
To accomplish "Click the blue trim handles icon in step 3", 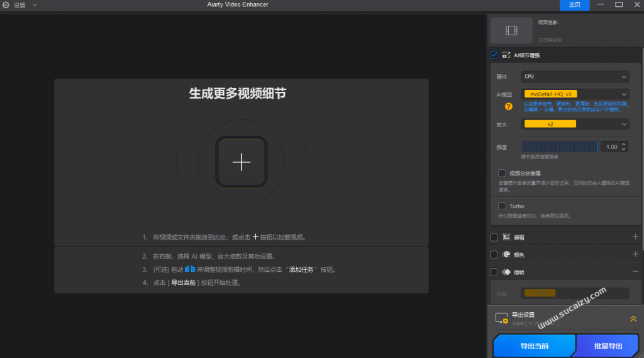I will click(x=190, y=269).
